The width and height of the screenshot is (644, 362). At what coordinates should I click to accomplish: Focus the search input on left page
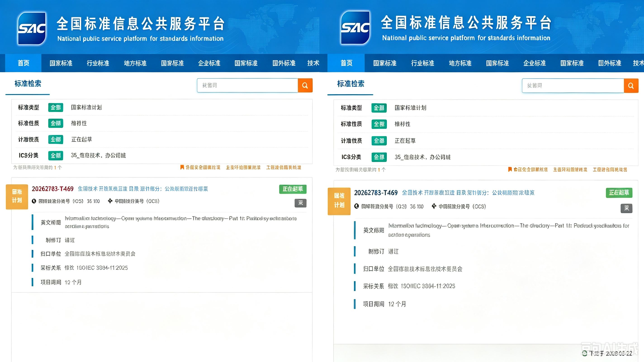click(248, 85)
